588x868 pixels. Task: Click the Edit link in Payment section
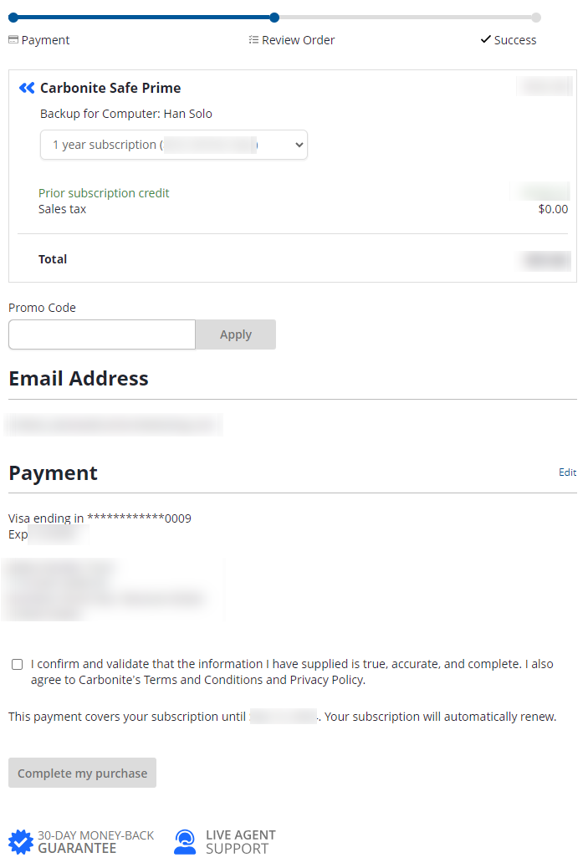click(567, 472)
